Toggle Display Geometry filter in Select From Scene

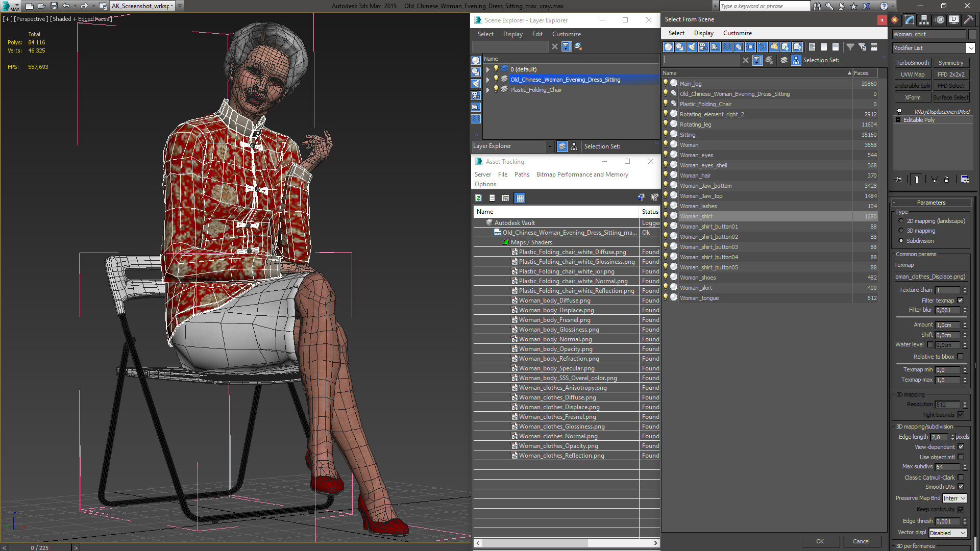(668, 47)
